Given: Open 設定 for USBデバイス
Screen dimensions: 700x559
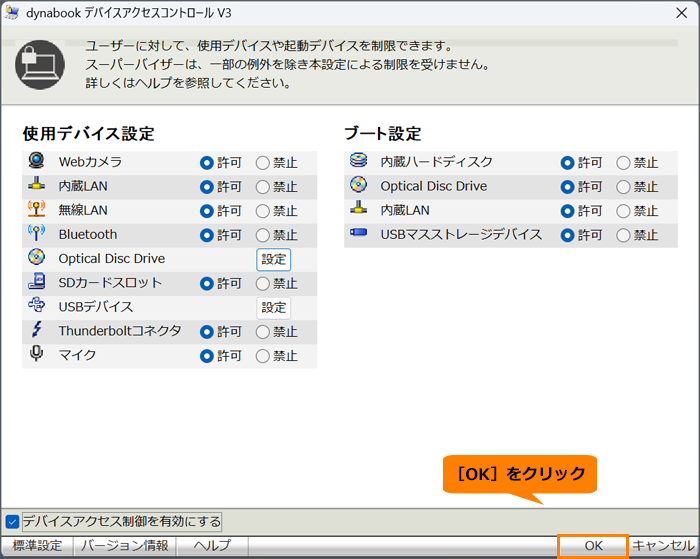Looking at the screenshot, I should click(x=274, y=308).
